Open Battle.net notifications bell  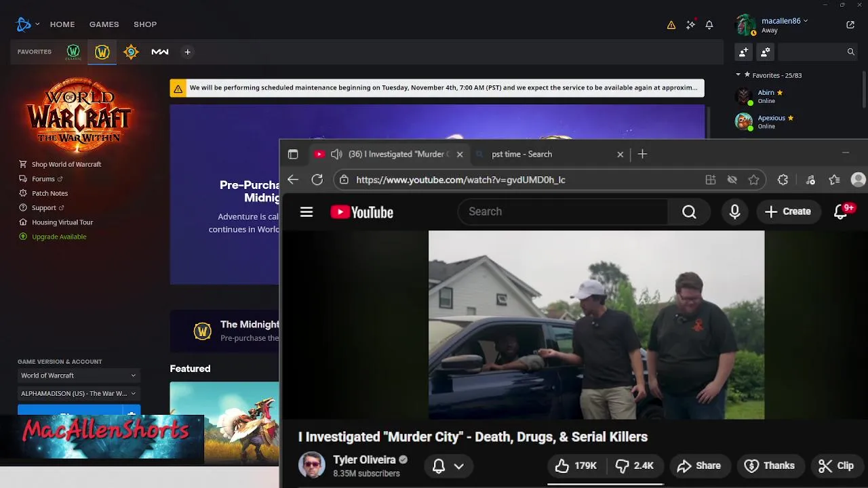click(x=709, y=25)
